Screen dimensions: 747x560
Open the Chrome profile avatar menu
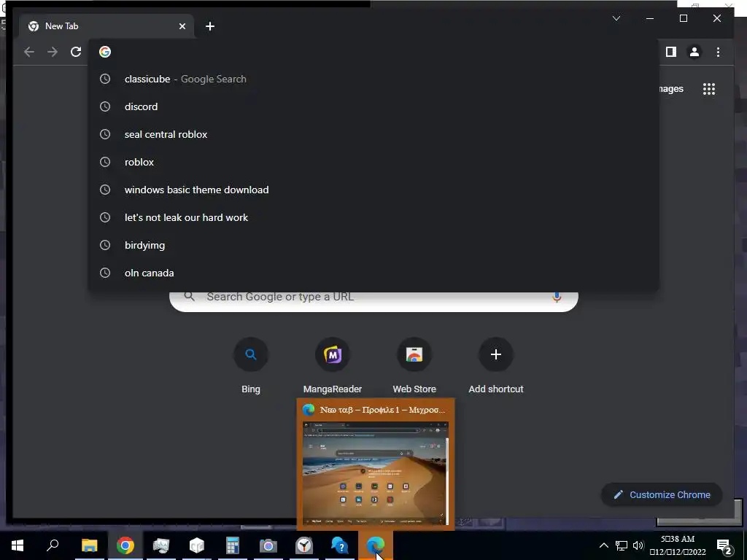[x=694, y=52]
